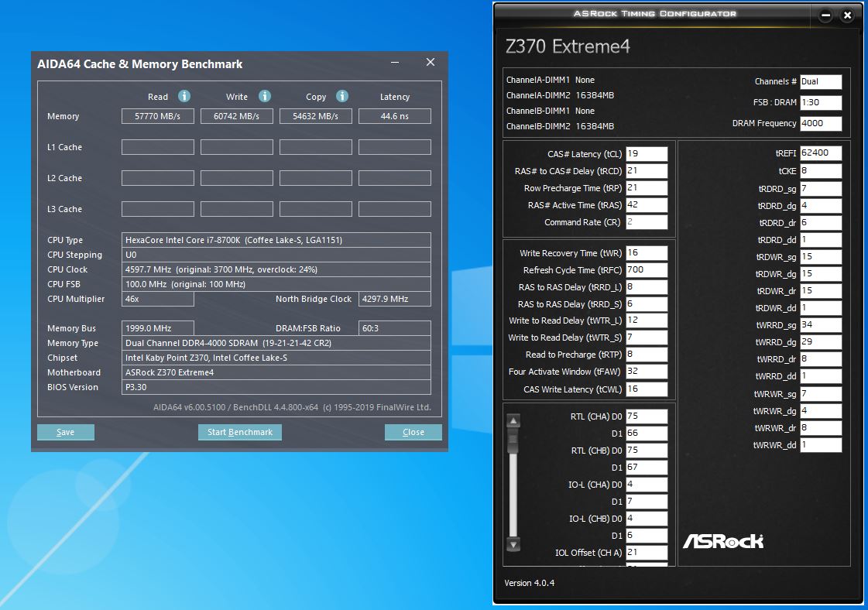Viewport: 868px width, 610px height.
Task: Click the CAS# Latency (tCL) field
Action: tap(647, 154)
